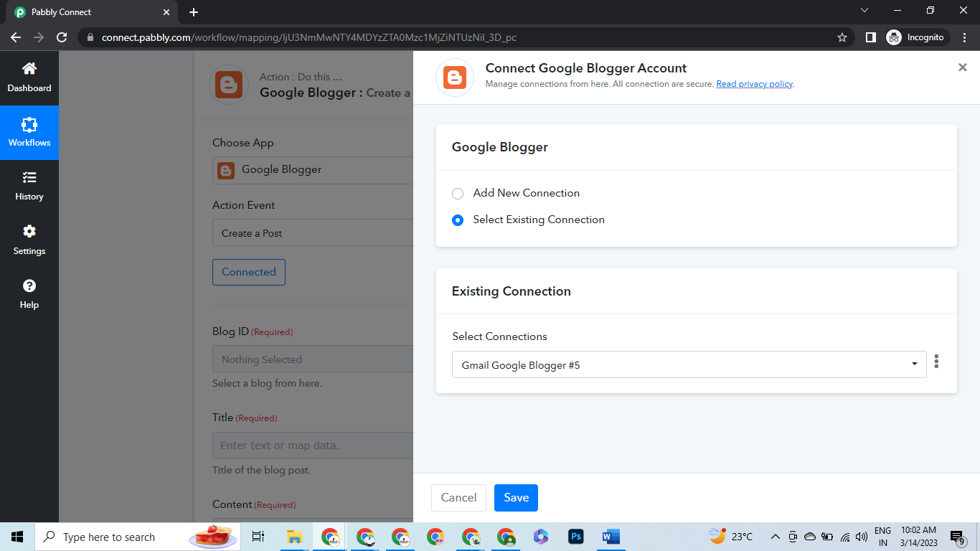Reload the current page
Viewport: 980px width, 551px height.
click(x=62, y=37)
